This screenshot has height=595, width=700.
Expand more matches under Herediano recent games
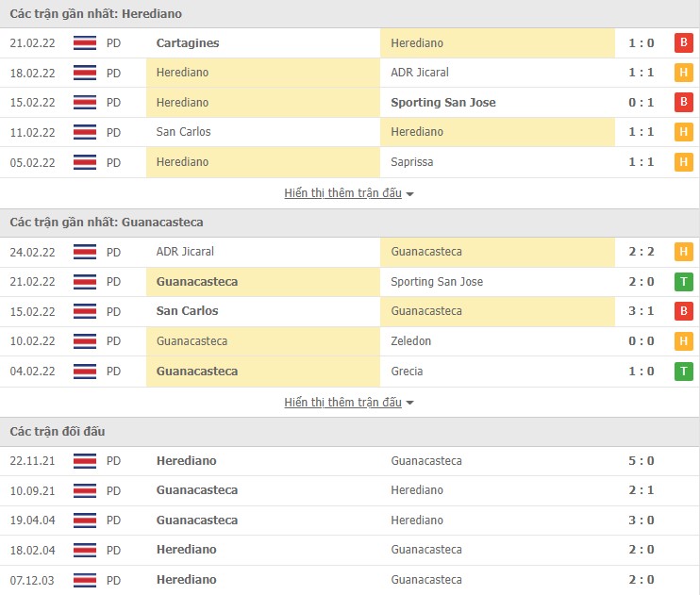click(342, 193)
